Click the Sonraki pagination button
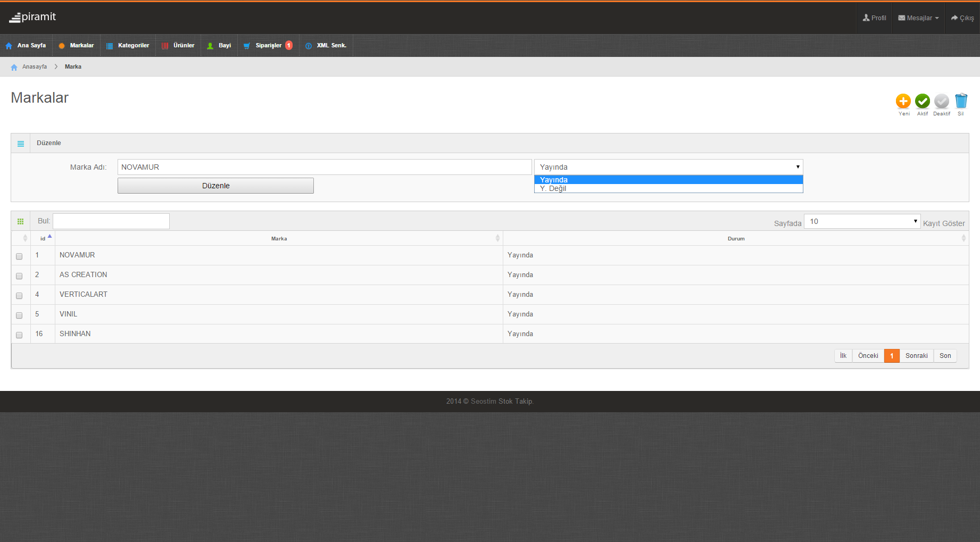980x542 pixels. (x=917, y=356)
